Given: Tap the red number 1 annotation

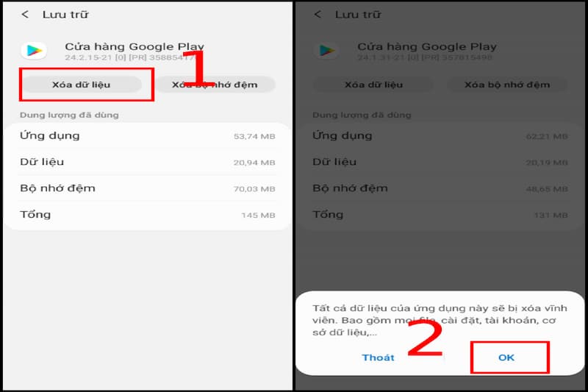Looking at the screenshot, I should pyautogui.click(x=198, y=68).
